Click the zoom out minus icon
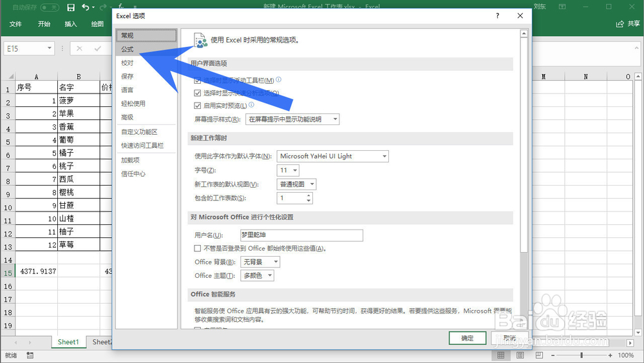 click(553, 355)
